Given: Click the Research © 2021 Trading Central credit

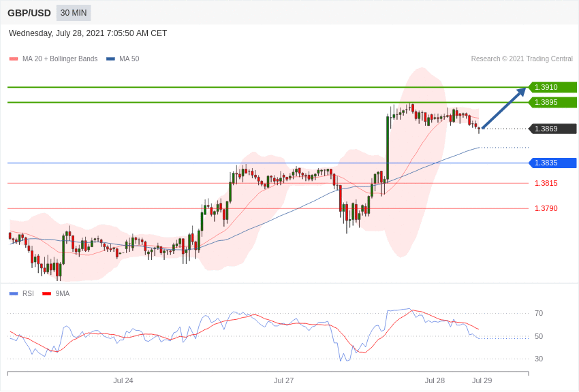Looking at the screenshot, I should point(522,59).
